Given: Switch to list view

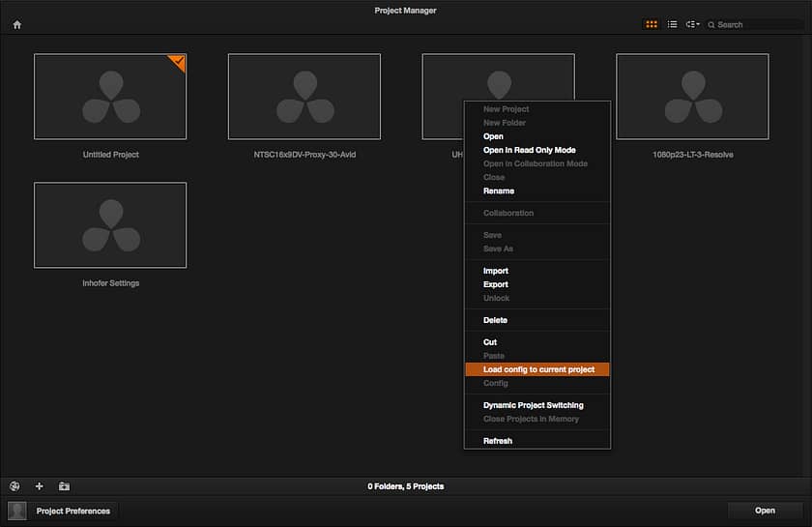Looking at the screenshot, I should (672, 24).
